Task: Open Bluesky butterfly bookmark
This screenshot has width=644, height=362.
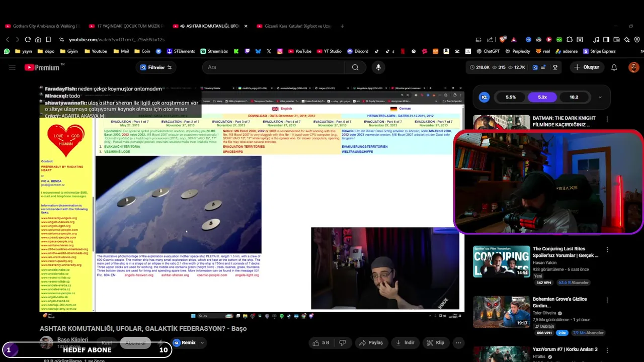Action: click(258, 51)
